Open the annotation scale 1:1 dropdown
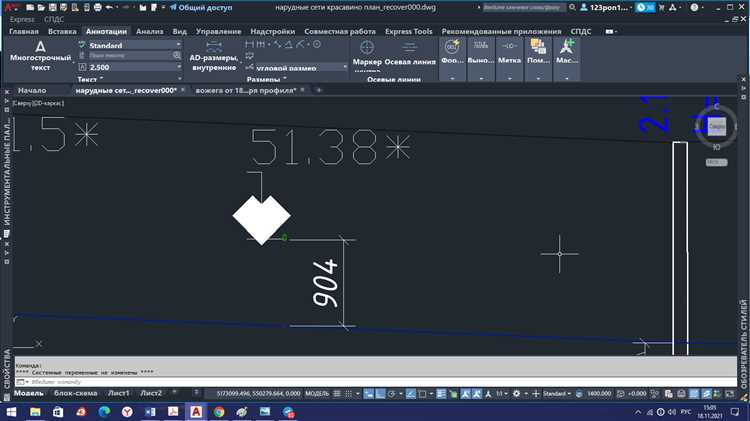This screenshot has height=421, width=750. click(501, 394)
